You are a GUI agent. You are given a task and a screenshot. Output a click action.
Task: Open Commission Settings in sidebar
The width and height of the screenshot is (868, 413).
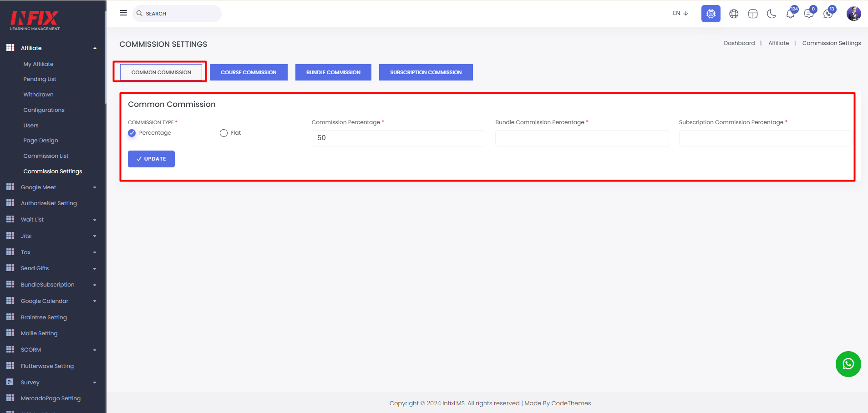click(53, 171)
